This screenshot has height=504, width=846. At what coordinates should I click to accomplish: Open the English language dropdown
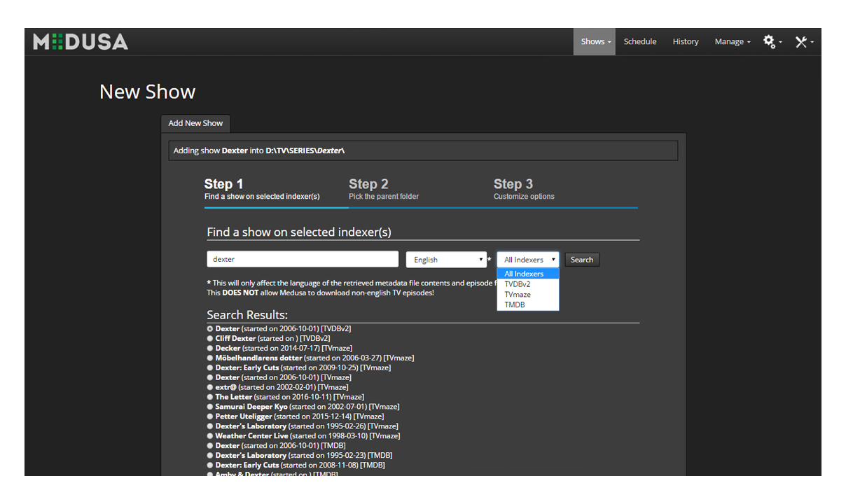(446, 260)
